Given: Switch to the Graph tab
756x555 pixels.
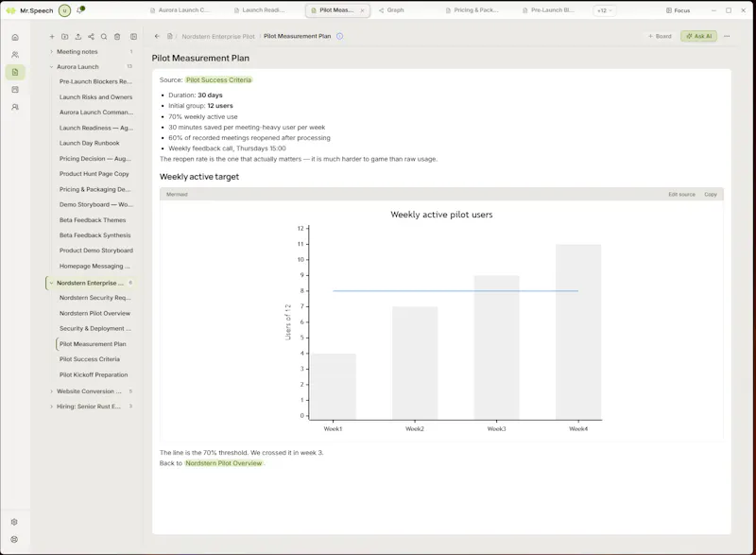Looking at the screenshot, I should click(x=391, y=10).
